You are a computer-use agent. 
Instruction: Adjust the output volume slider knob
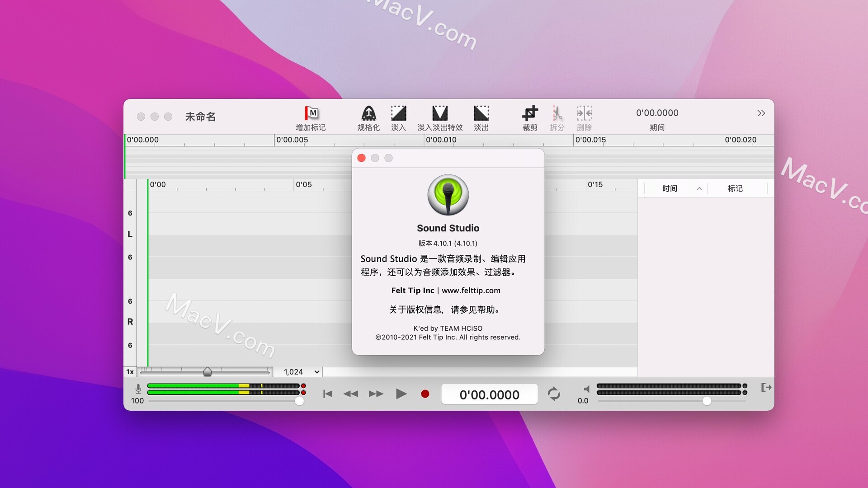(x=707, y=401)
